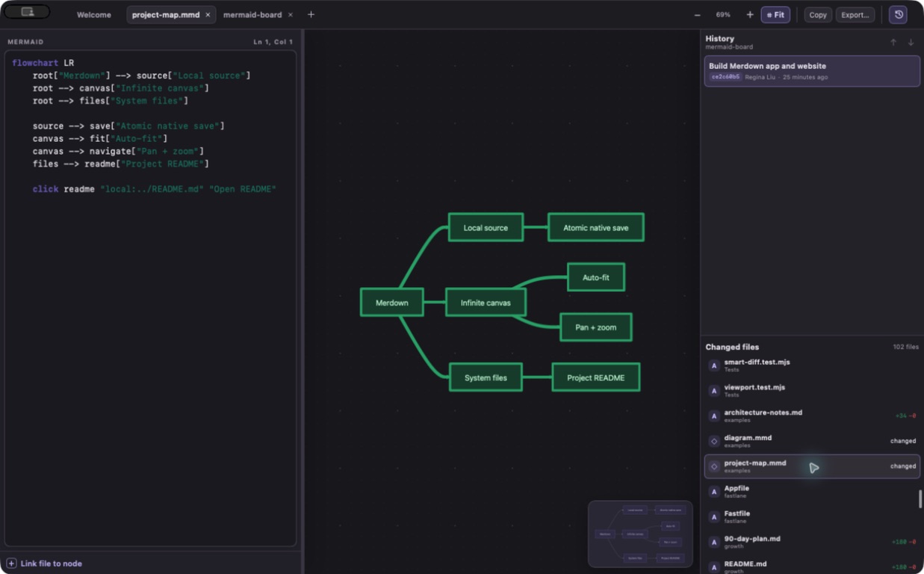Open architecture-notes.md in changed files
Image resolution: width=924 pixels, height=574 pixels.
tap(812, 416)
